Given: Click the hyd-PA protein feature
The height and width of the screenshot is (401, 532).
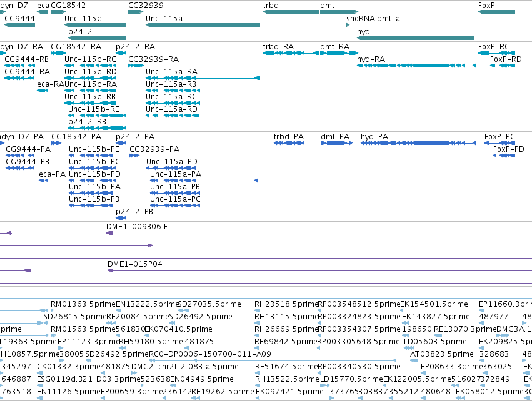Looking at the screenshot, I should pos(418,143).
